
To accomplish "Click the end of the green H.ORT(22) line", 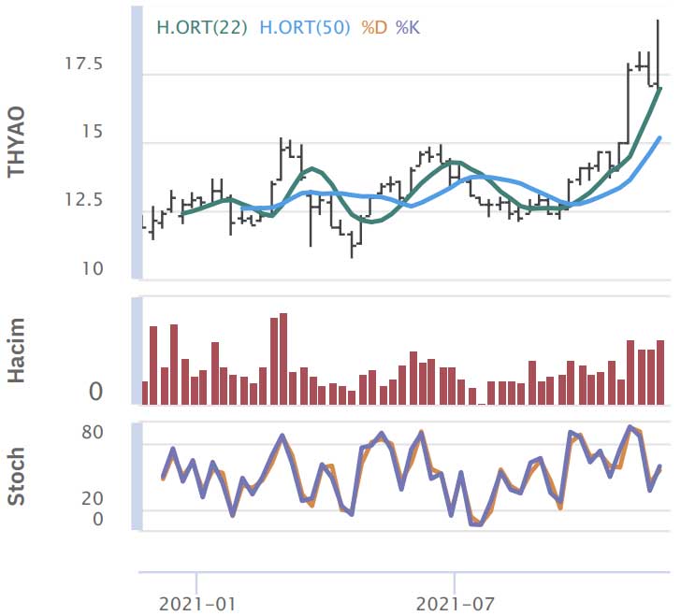I will pos(660,89).
